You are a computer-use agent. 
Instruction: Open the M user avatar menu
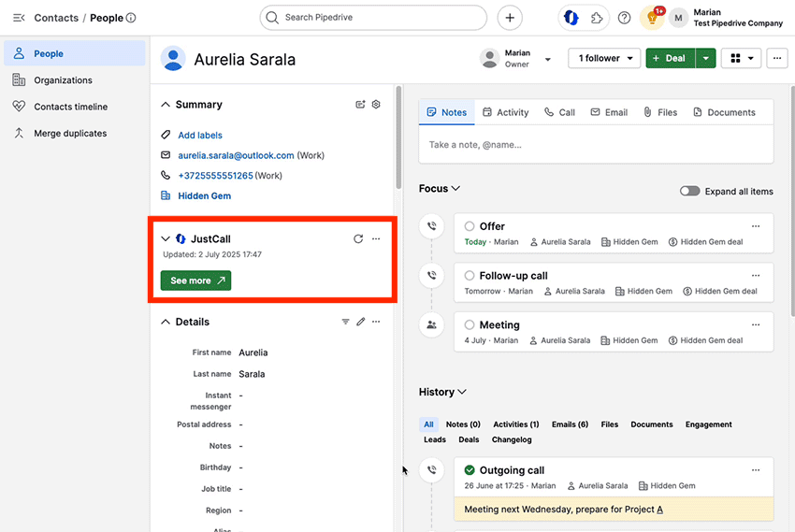coord(678,18)
